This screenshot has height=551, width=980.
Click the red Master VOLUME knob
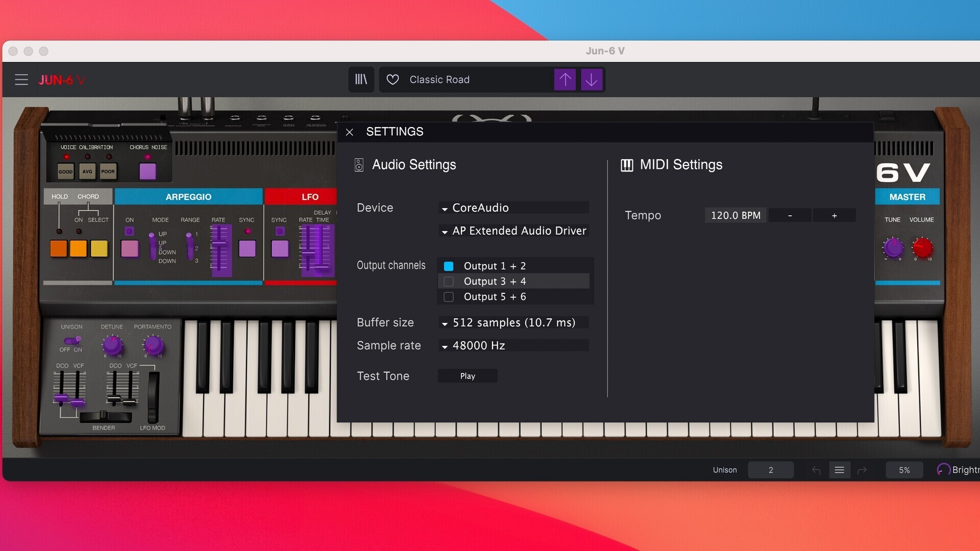922,248
